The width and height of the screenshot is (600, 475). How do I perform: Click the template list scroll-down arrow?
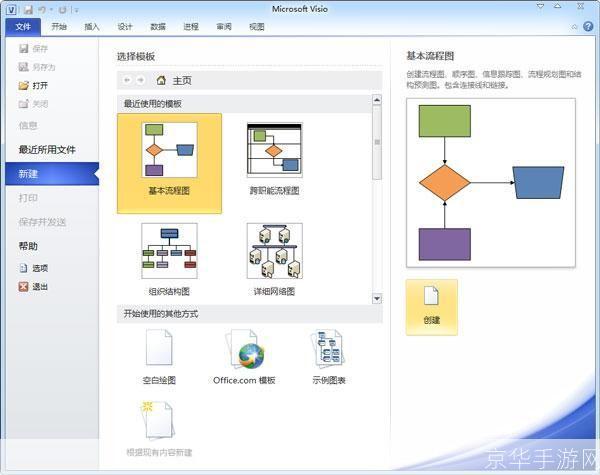pyautogui.click(x=377, y=298)
